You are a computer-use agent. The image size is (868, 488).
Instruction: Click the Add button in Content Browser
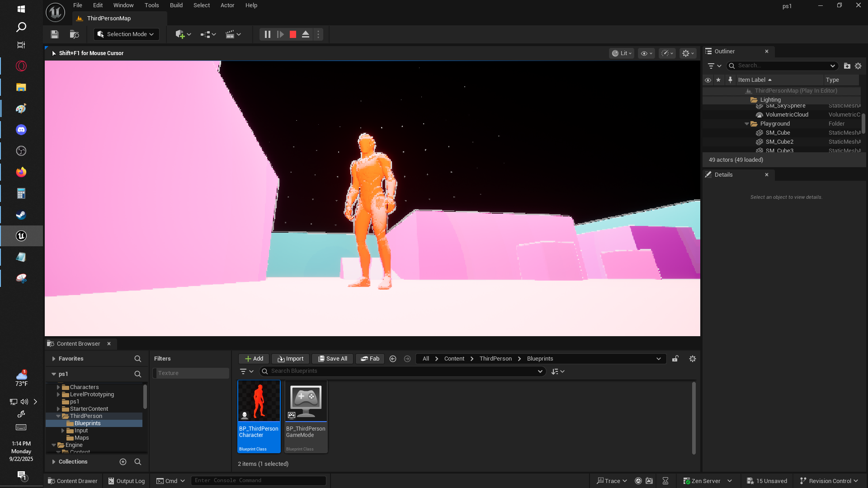254,359
